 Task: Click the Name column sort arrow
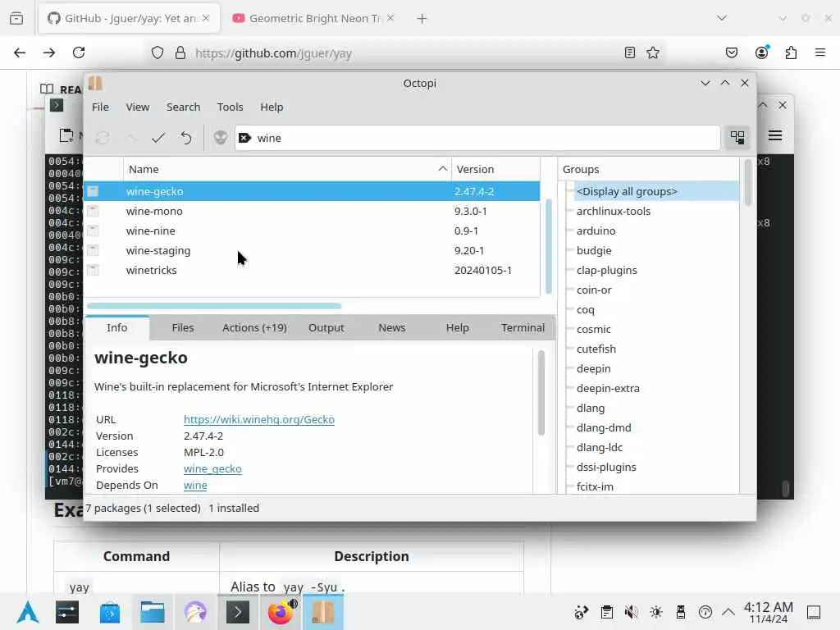tap(442, 169)
